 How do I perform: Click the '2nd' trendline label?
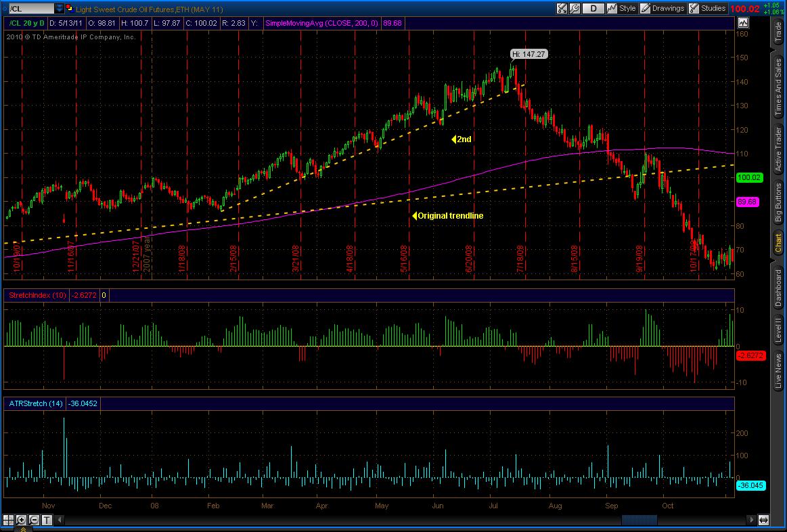pos(462,139)
